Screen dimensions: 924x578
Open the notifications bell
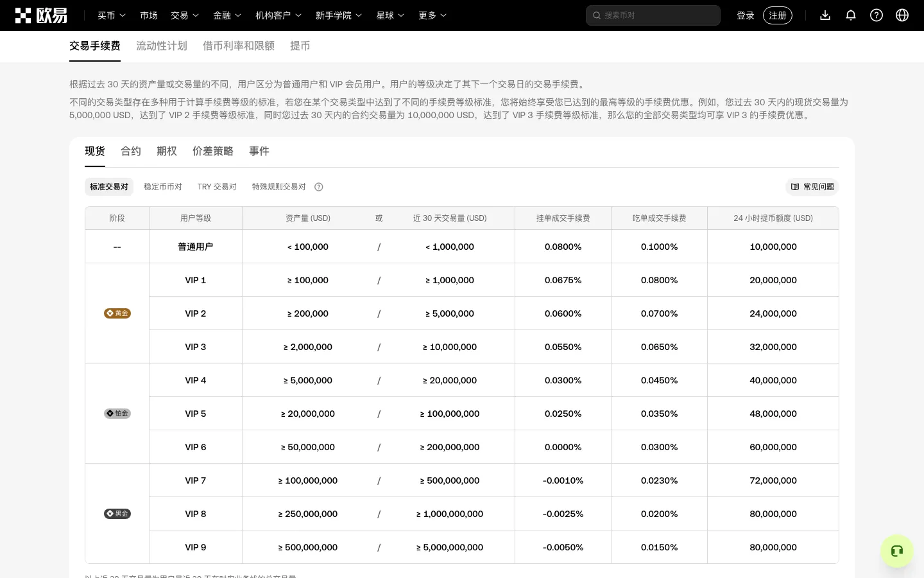click(x=851, y=15)
